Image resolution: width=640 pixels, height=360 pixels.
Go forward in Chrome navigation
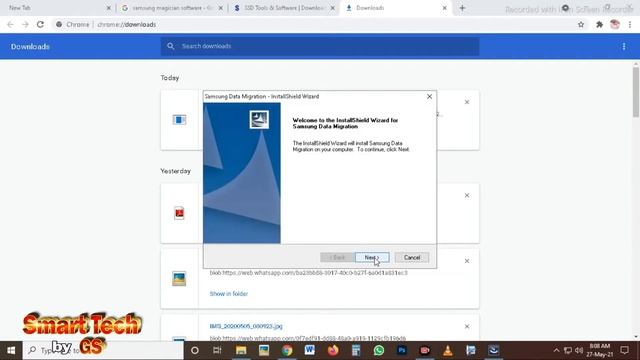click(25, 24)
